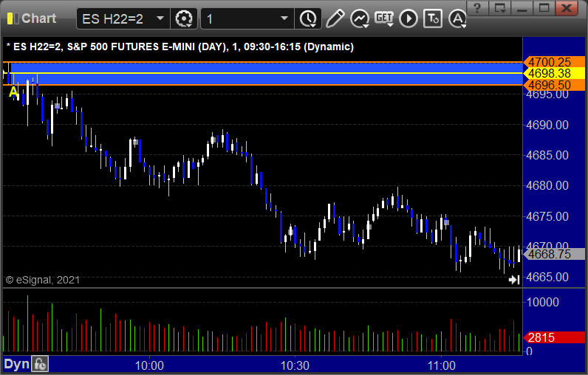This screenshot has width=588, height=375.
Task: Click the 11:00 time axis label
Action: tap(442, 365)
